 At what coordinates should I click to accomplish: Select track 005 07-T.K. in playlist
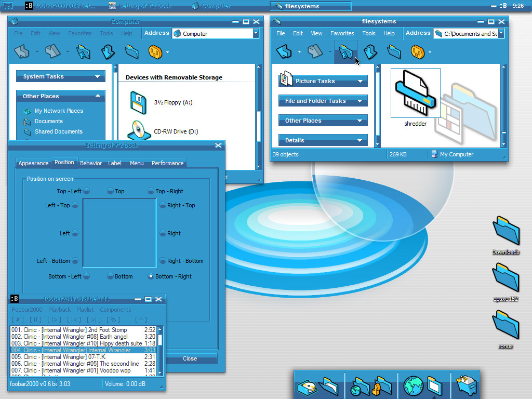tap(83, 357)
